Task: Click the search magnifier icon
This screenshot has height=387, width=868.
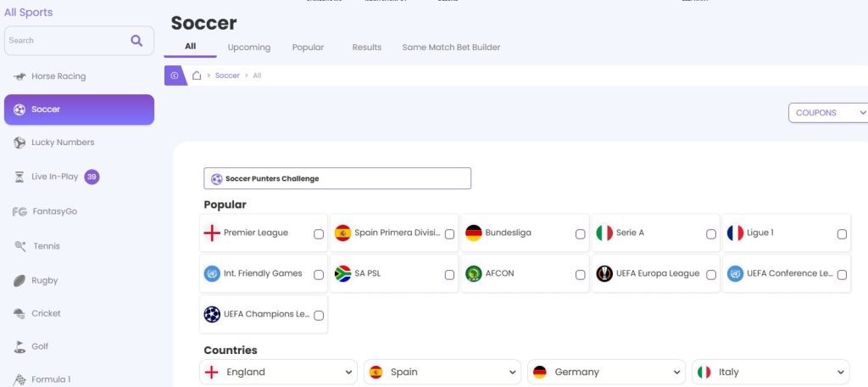Action: [136, 40]
